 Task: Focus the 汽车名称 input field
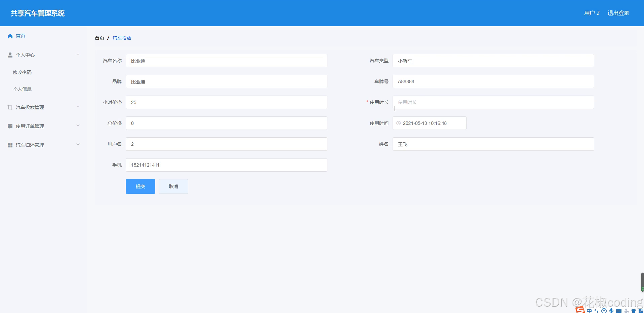pos(227,61)
